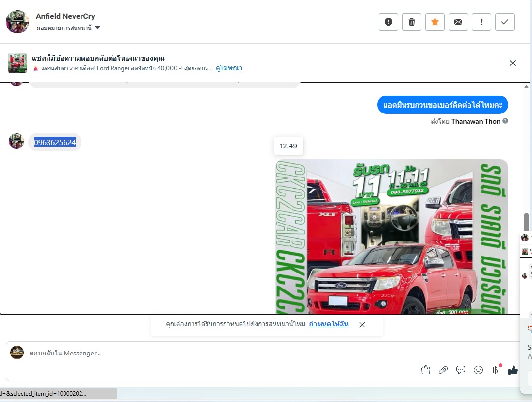Screen dimensions: 532x402
Task: Mark conversation done with checkmark icon
Action: 505,22
